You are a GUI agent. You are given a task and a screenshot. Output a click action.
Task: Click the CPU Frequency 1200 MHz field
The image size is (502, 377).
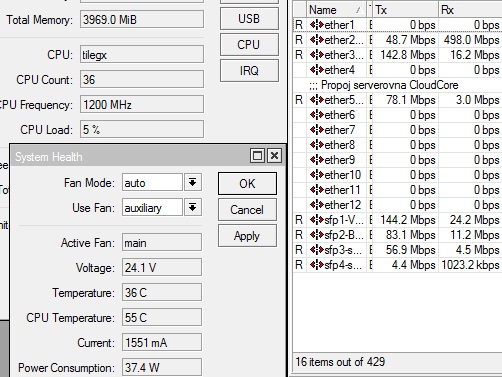(x=142, y=104)
